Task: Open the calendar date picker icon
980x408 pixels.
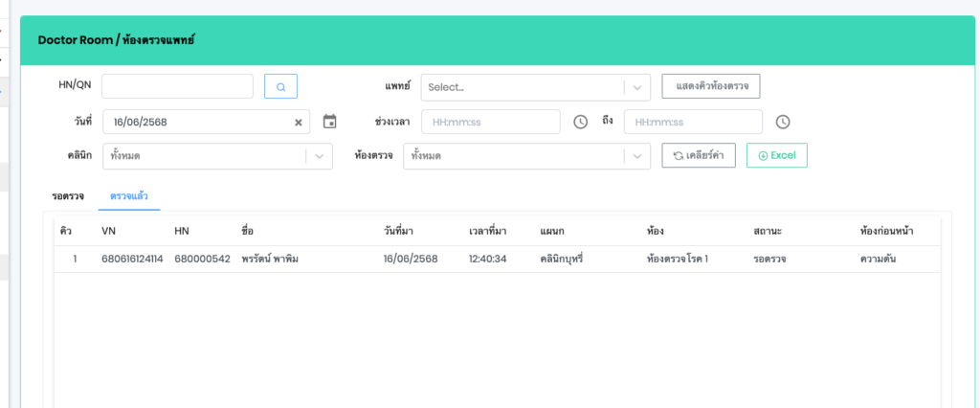Action: point(330,122)
